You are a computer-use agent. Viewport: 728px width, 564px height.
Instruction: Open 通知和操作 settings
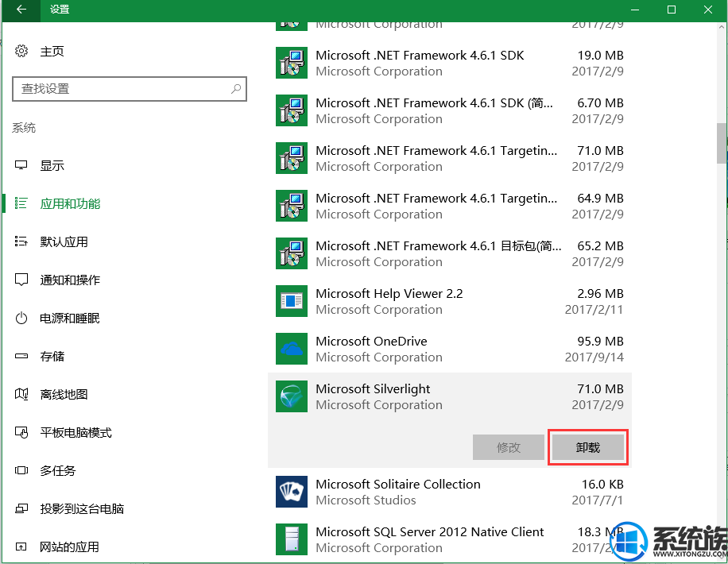pos(70,280)
